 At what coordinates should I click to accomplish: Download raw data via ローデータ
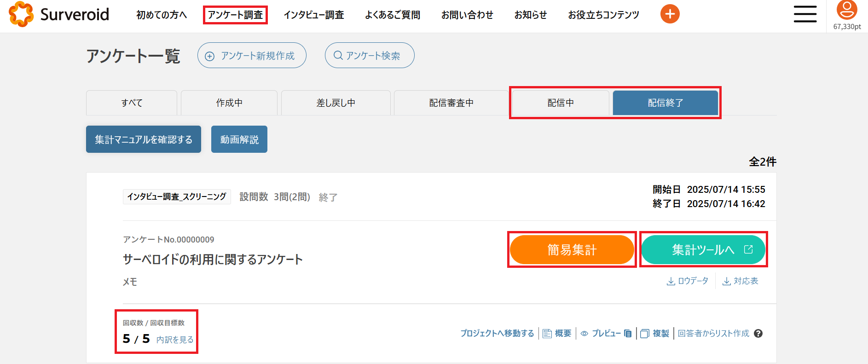[688, 281]
